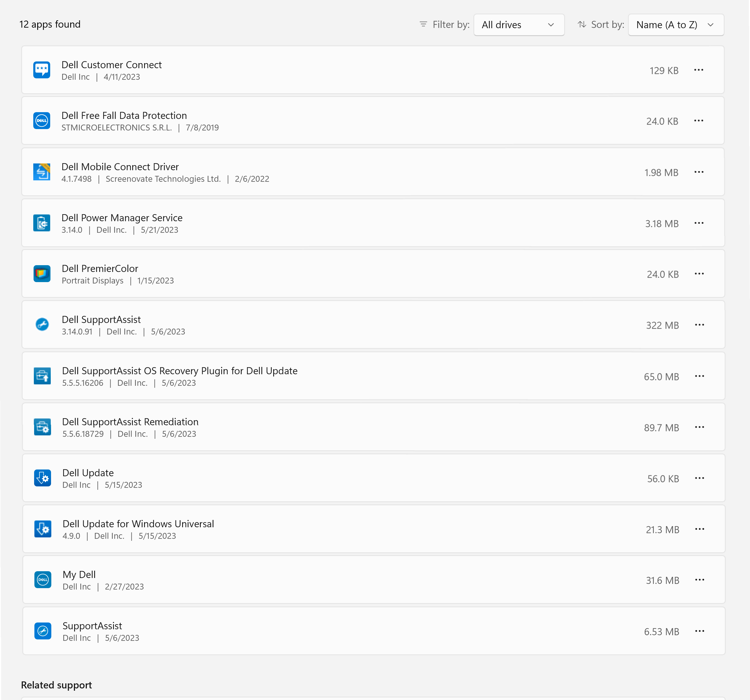The image size is (750, 700).
Task: Click the Dell Power Manager Service icon
Action: (x=42, y=223)
